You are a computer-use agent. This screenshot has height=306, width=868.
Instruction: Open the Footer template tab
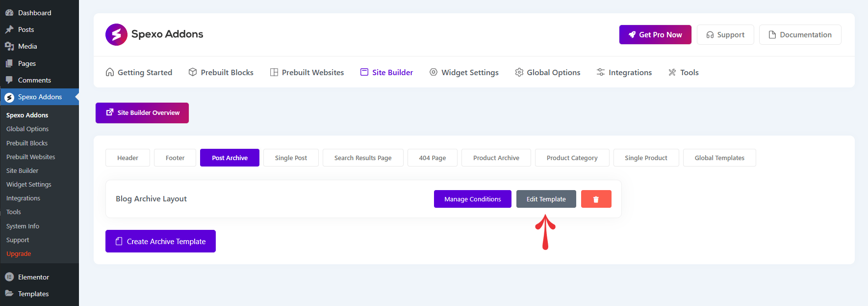point(175,158)
